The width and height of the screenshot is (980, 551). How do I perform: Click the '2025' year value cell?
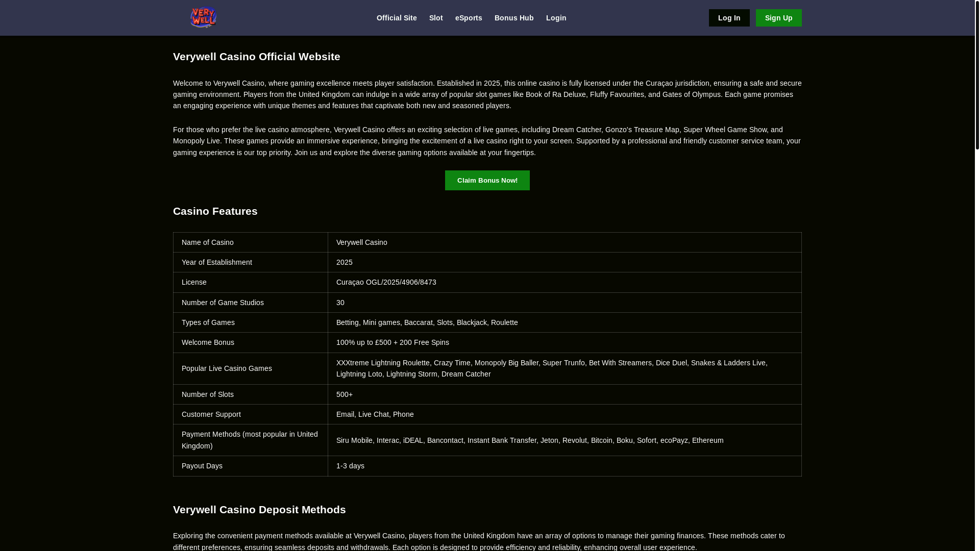tap(565, 262)
